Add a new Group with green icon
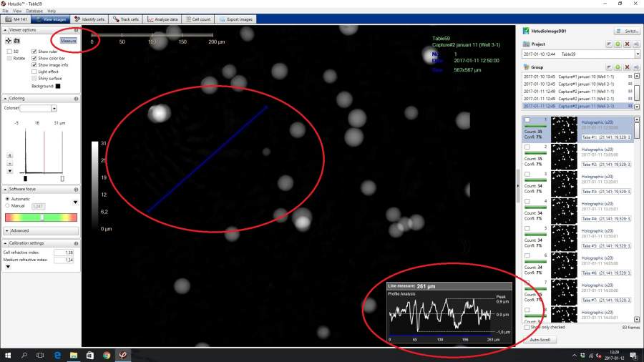Screen dimensions: 644x362 click(618, 67)
